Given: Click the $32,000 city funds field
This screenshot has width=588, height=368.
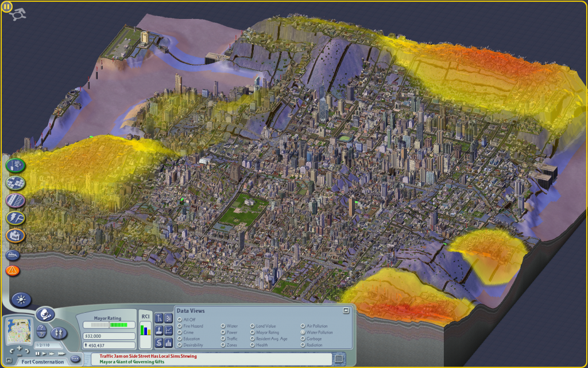Looking at the screenshot, I should click(109, 336).
